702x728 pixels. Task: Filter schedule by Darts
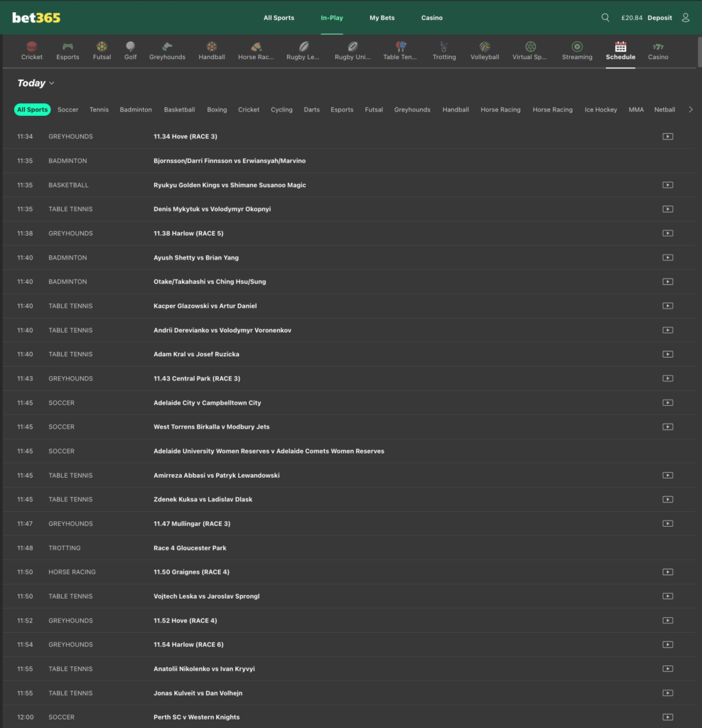coord(311,109)
